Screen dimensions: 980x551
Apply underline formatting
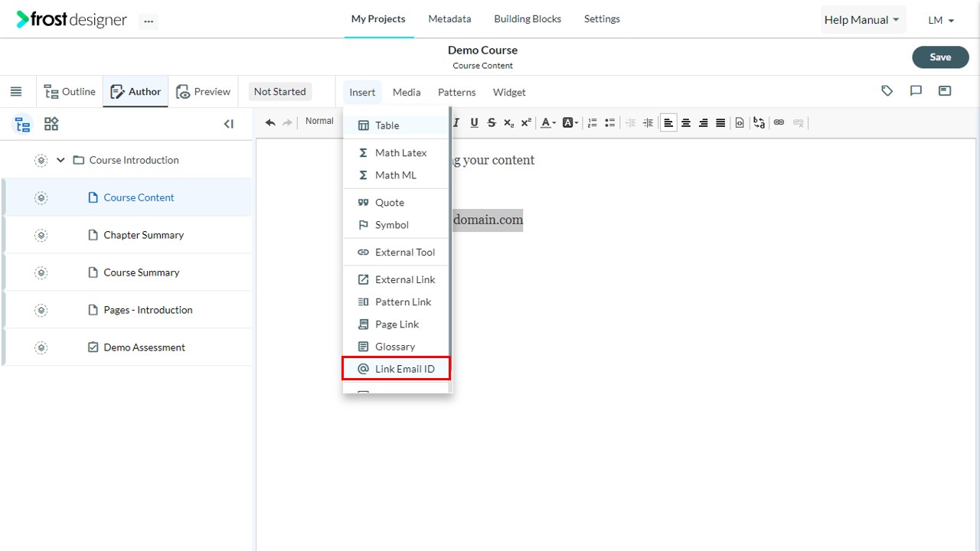click(x=474, y=122)
